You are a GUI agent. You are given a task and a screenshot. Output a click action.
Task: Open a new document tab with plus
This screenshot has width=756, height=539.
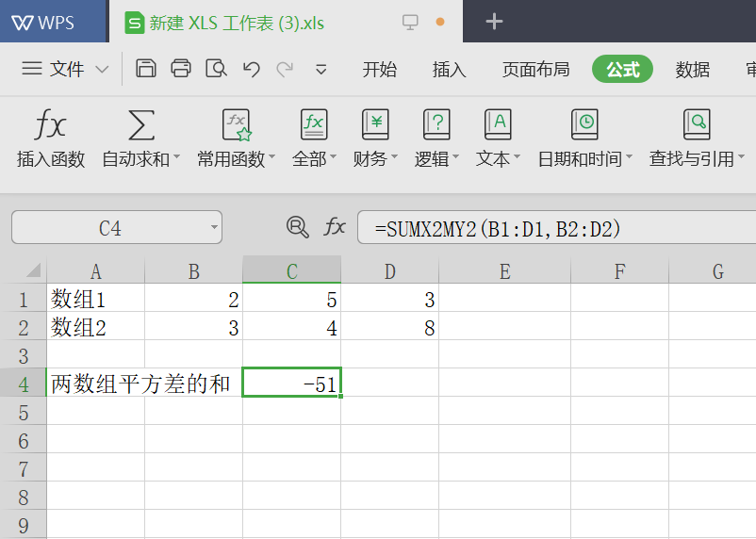(494, 22)
